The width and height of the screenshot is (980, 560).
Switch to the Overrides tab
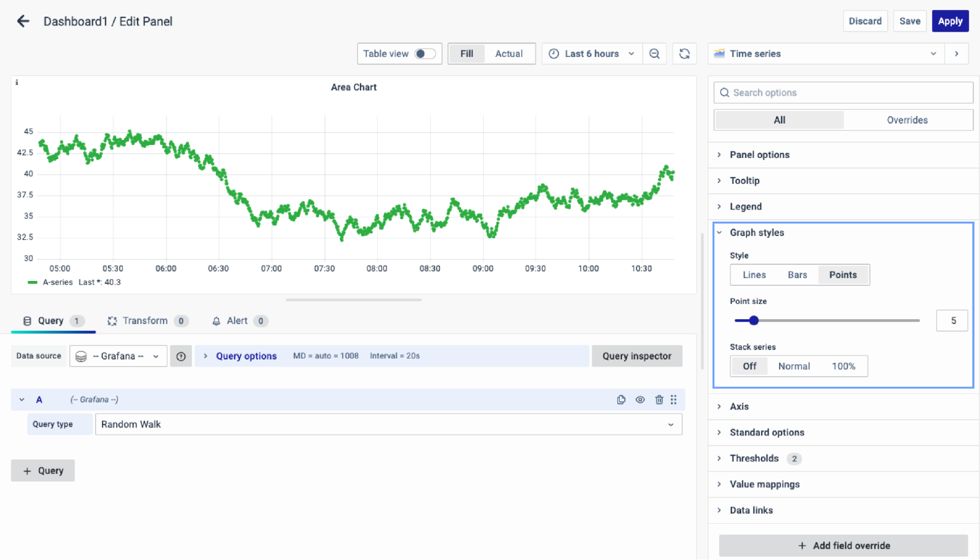(907, 120)
